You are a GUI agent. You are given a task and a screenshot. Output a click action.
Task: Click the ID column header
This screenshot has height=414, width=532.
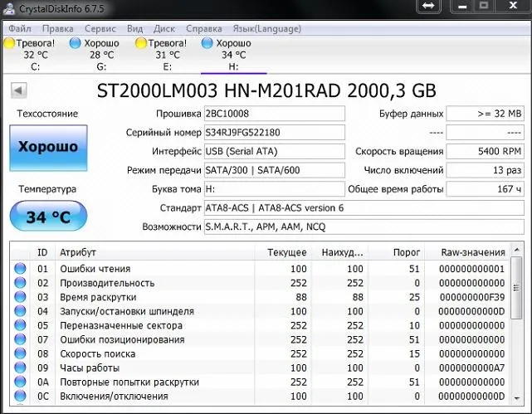pos(42,252)
